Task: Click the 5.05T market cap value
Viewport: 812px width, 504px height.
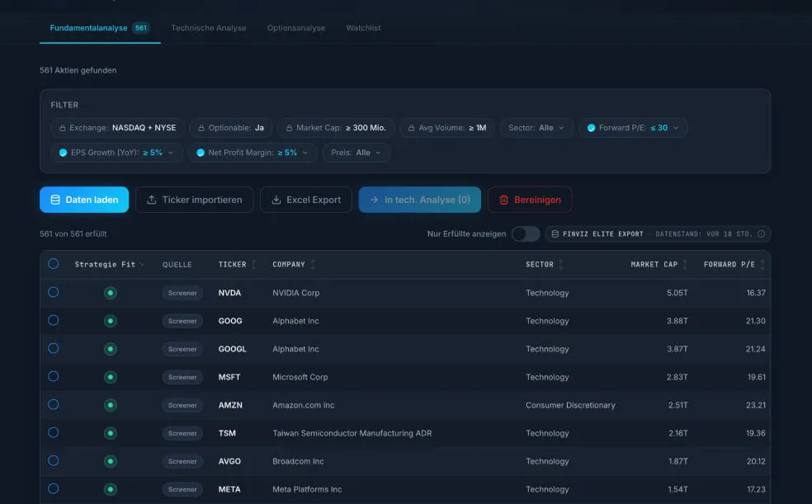Action: point(677,293)
